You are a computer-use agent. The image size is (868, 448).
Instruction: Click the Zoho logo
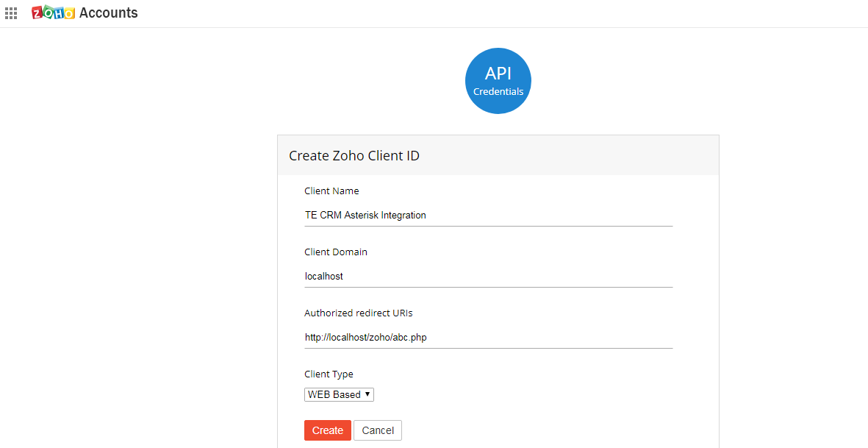pyautogui.click(x=53, y=13)
